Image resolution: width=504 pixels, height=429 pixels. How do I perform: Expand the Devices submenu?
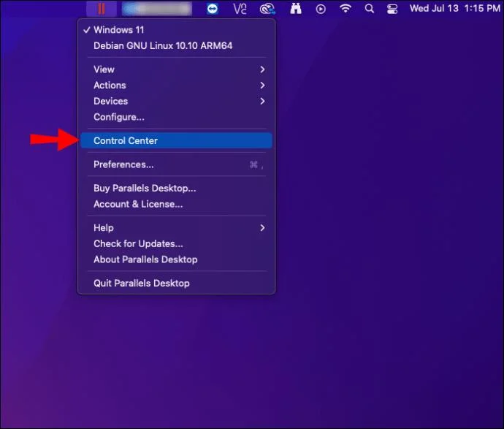pyautogui.click(x=176, y=102)
